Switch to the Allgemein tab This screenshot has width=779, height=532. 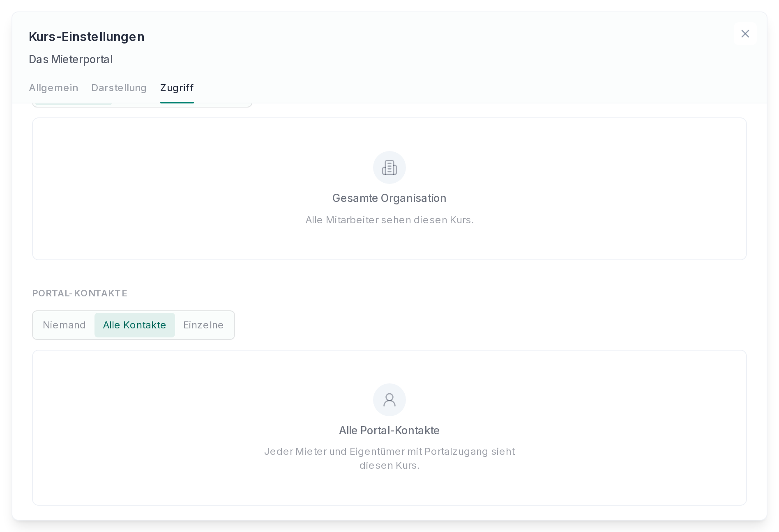[53, 88]
